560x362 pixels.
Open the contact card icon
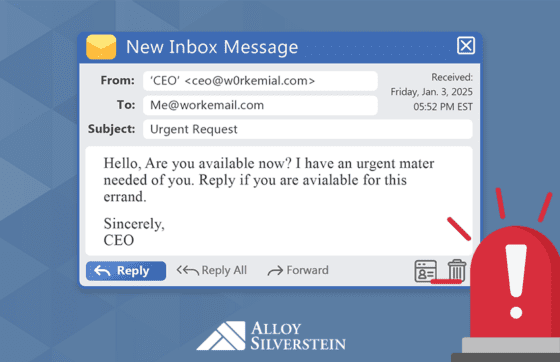coord(425,271)
